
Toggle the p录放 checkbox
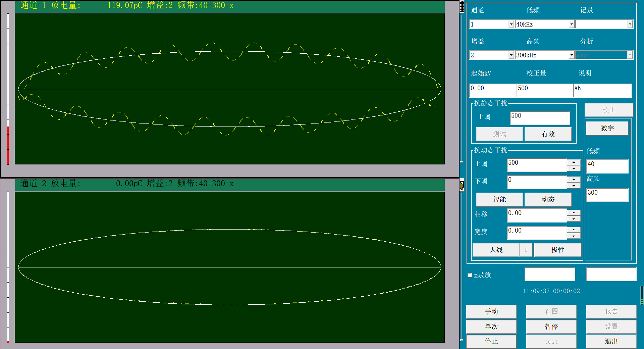470,275
